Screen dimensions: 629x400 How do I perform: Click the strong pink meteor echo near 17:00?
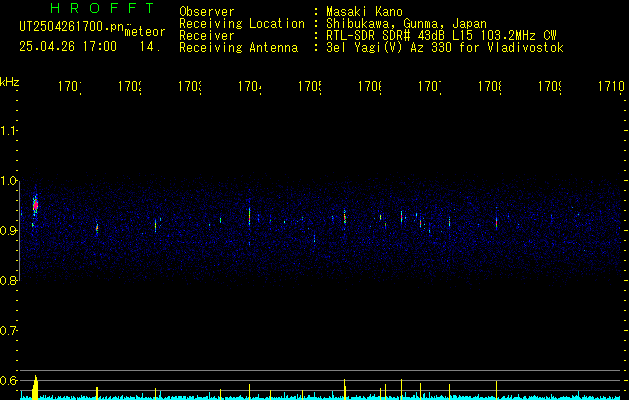35,205
